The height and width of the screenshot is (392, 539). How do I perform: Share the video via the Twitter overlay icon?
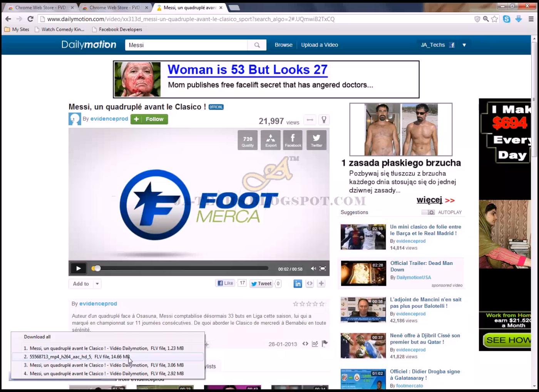tap(316, 140)
